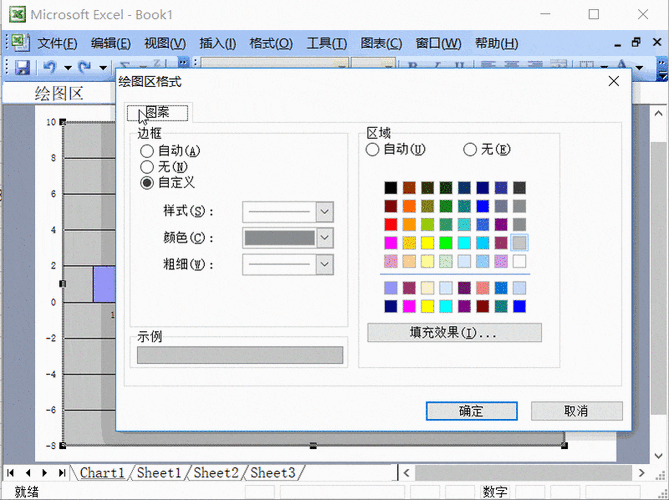Click the last sheet navigation arrow
This screenshot has width=669, height=500.
pyautogui.click(x=62, y=473)
